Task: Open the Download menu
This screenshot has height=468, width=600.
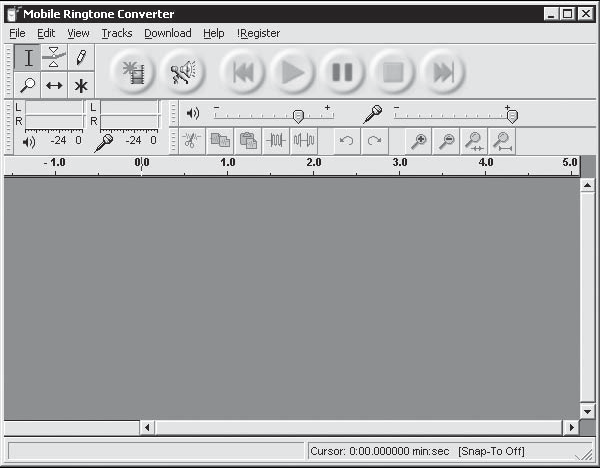Action: [x=168, y=33]
